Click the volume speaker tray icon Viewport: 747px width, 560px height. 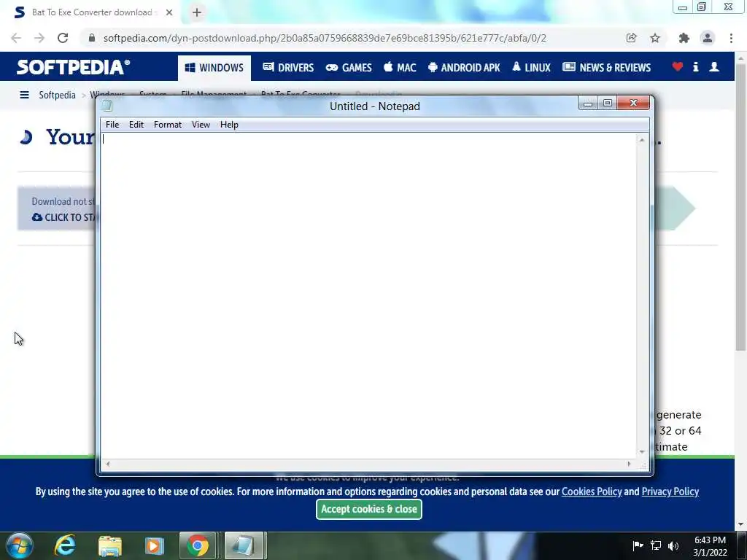pos(673,545)
